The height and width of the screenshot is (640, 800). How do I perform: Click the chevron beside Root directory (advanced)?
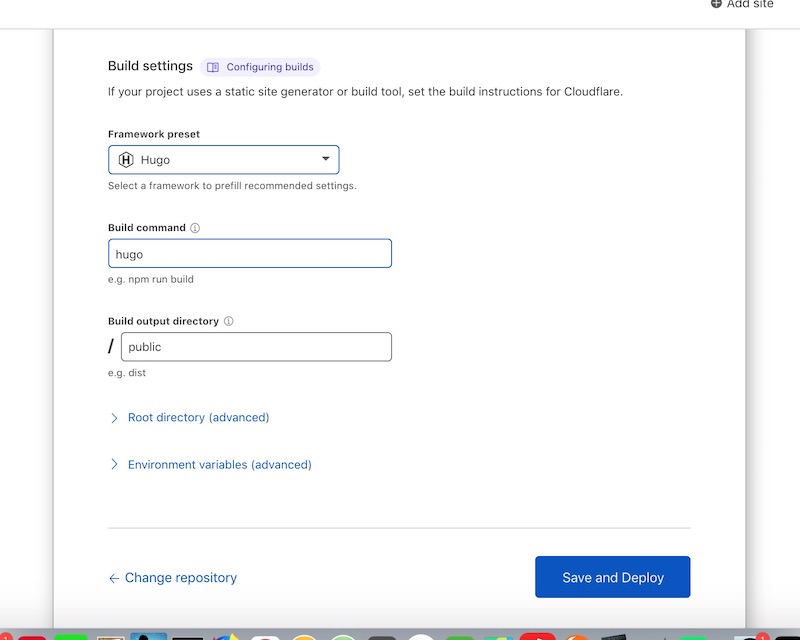coord(114,418)
